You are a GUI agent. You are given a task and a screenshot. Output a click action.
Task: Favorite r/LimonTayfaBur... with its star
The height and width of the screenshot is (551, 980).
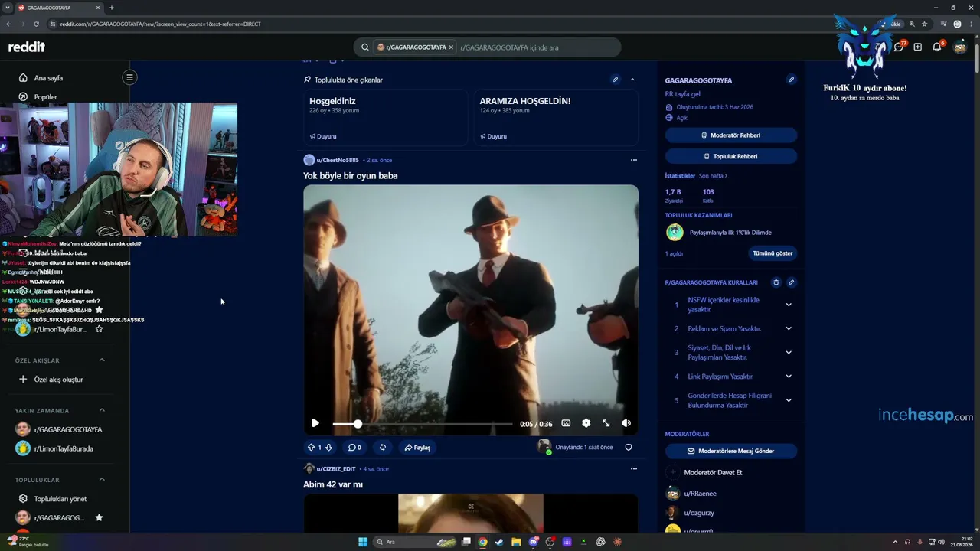(x=99, y=329)
